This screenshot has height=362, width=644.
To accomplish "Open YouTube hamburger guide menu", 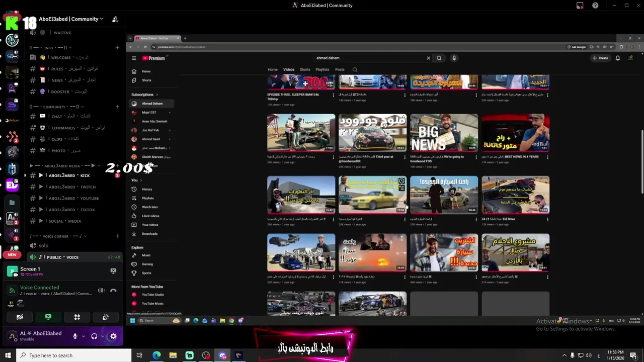I will click(134, 58).
